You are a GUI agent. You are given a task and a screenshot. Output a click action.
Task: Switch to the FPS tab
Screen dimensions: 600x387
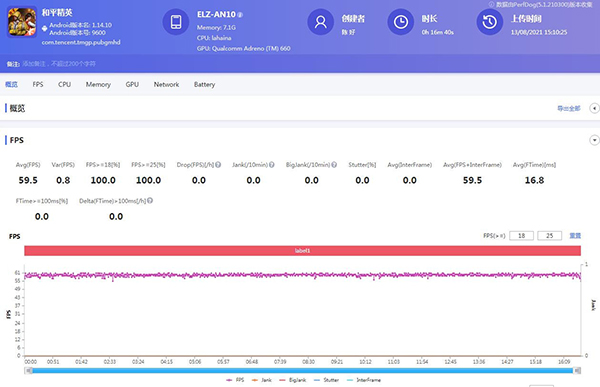click(38, 84)
